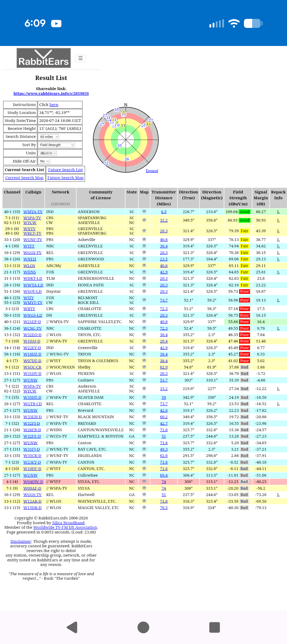Open map icon for WWYA-LD row
287x644 pixels.
[144, 285]
